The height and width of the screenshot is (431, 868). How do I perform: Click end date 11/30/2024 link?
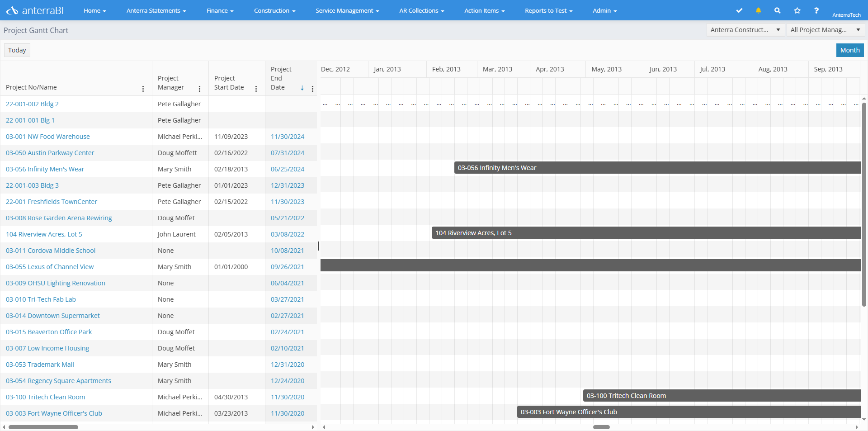pyautogui.click(x=288, y=137)
